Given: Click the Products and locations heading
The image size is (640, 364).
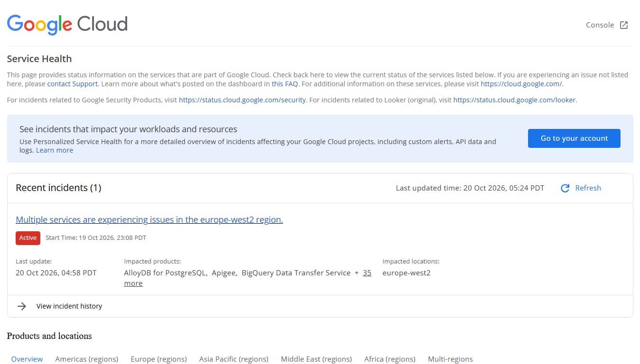Looking at the screenshot, I should 49,336.
